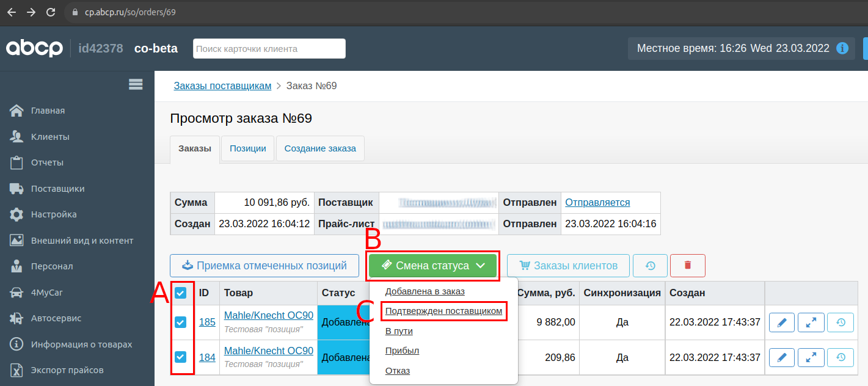The height and width of the screenshot is (386, 868).
Task: Click the red trash delete icon button
Action: pyautogui.click(x=687, y=266)
